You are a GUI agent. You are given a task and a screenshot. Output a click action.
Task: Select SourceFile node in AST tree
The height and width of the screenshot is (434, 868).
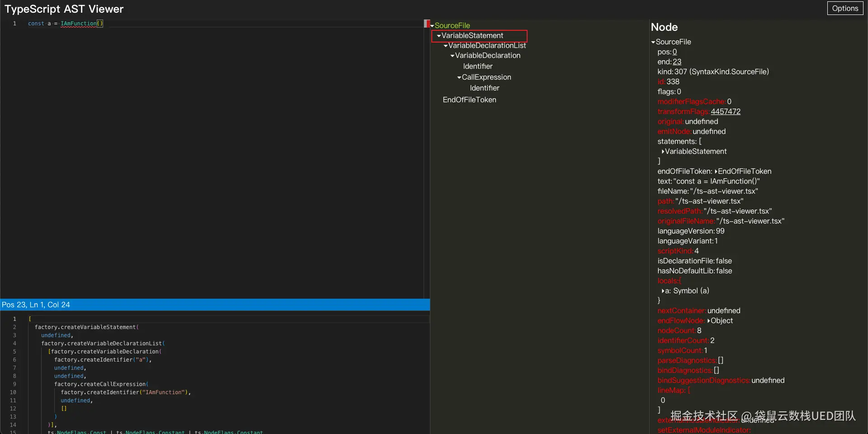(x=452, y=26)
